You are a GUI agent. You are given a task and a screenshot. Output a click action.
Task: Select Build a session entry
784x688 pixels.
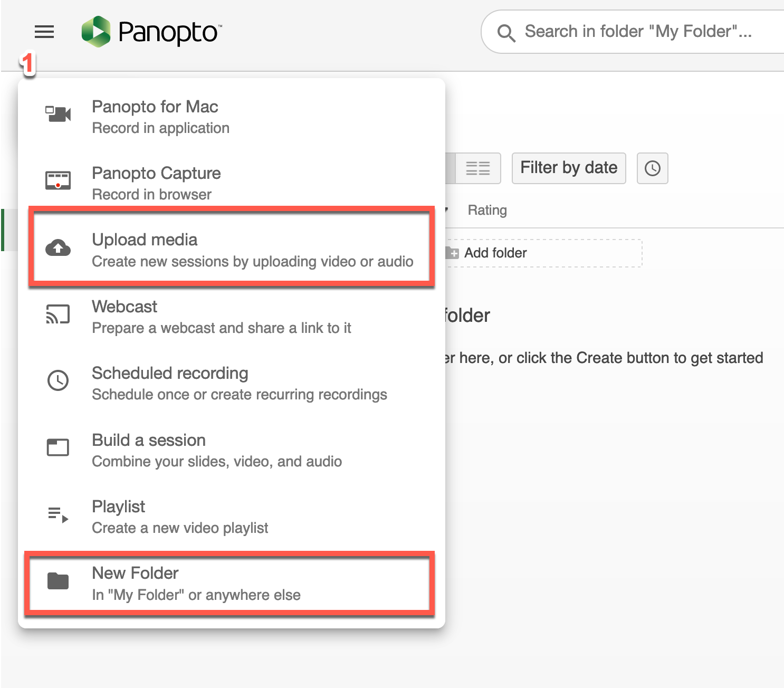[x=232, y=450]
